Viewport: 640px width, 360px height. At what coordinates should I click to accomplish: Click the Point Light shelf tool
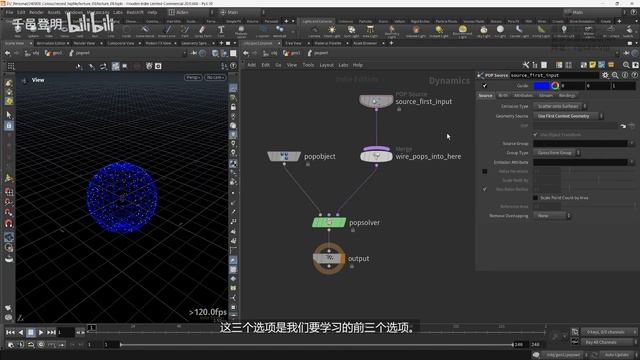[332, 31]
